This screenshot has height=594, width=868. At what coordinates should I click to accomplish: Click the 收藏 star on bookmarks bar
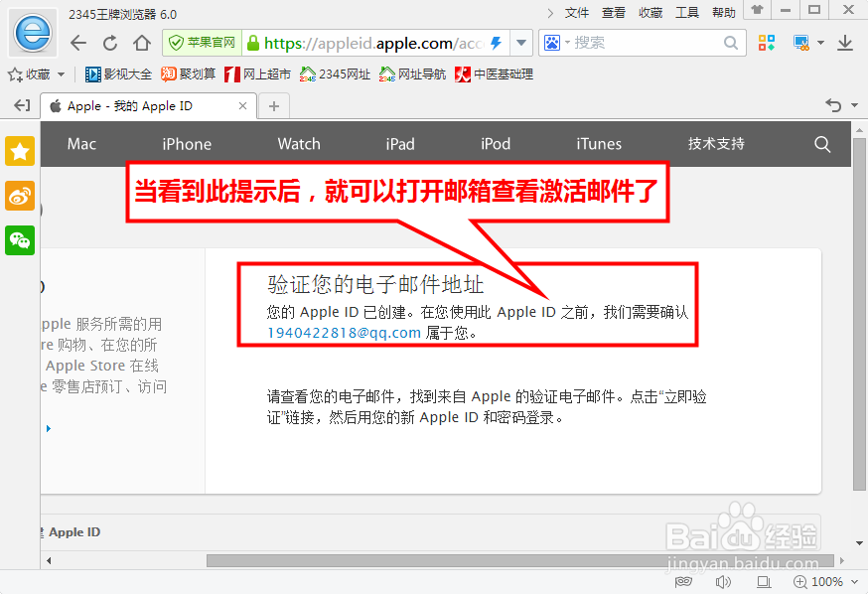(30, 74)
